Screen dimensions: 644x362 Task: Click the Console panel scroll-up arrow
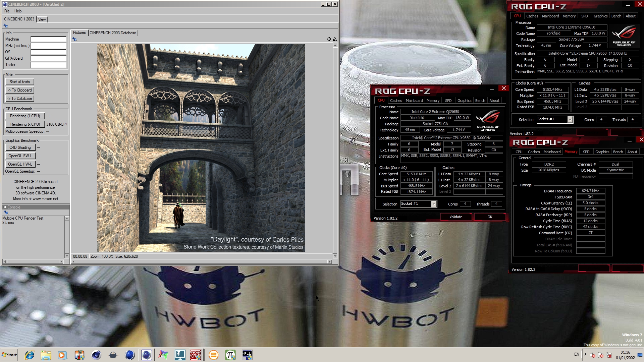tap(67, 219)
